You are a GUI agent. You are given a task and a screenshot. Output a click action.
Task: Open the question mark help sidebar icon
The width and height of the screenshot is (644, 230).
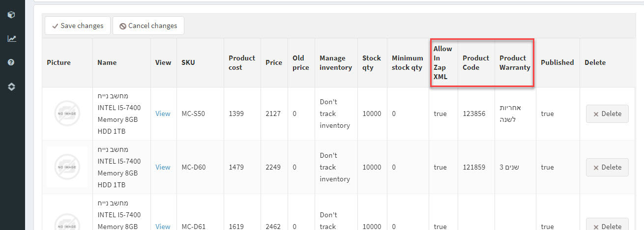(11, 62)
